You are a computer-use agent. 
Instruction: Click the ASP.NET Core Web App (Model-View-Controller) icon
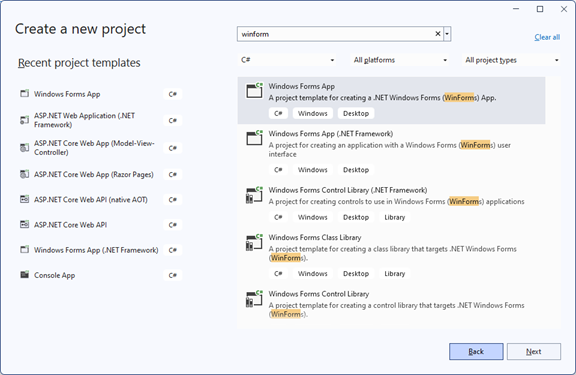(x=24, y=148)
